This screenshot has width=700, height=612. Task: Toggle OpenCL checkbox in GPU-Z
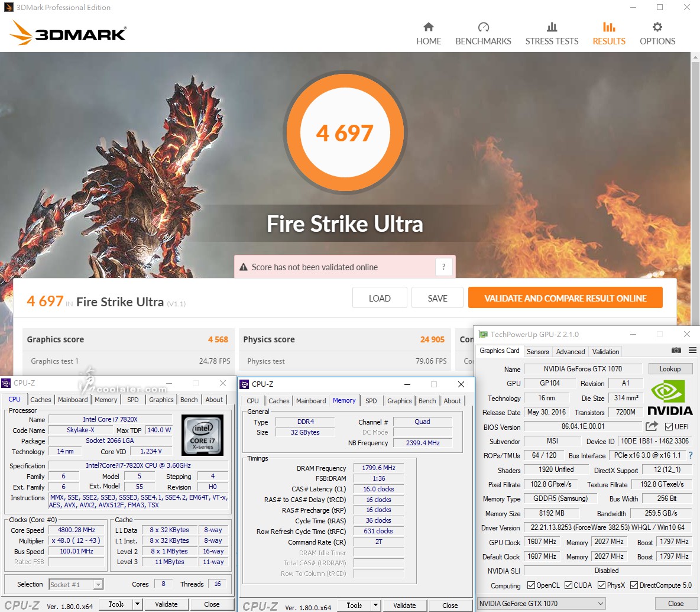point(532,585)
